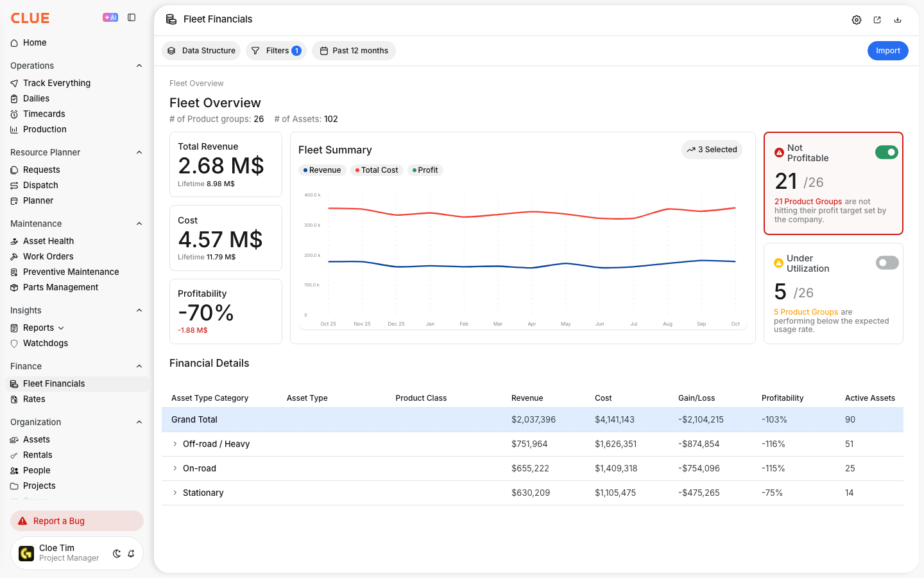Click the Fleet Financials title icon
This screenshot has width=924, height=578.
click(x=171, y=19)
